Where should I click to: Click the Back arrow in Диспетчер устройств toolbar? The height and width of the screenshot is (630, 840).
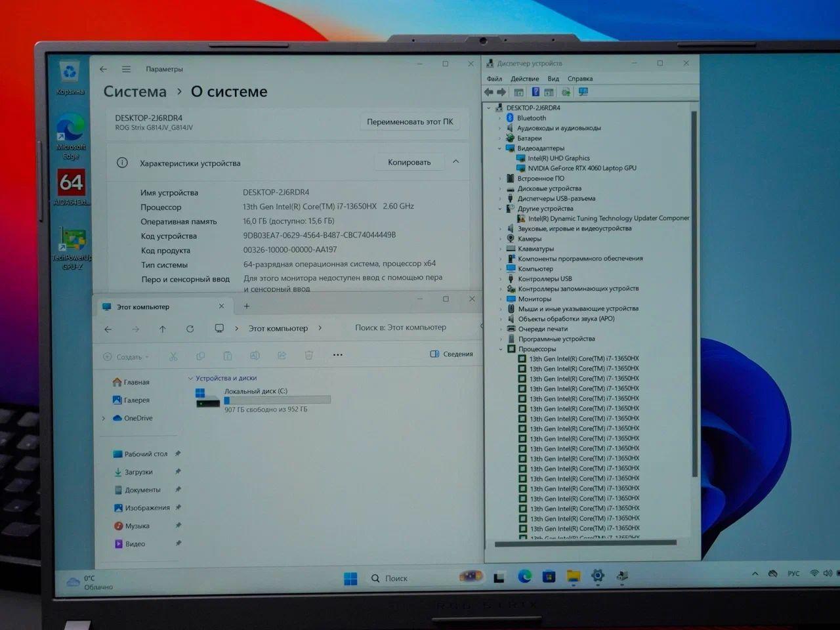pos(489,93)
